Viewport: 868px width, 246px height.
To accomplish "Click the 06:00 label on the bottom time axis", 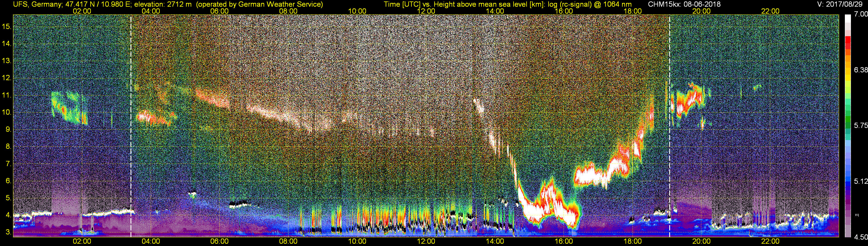I will pos(219,241).
